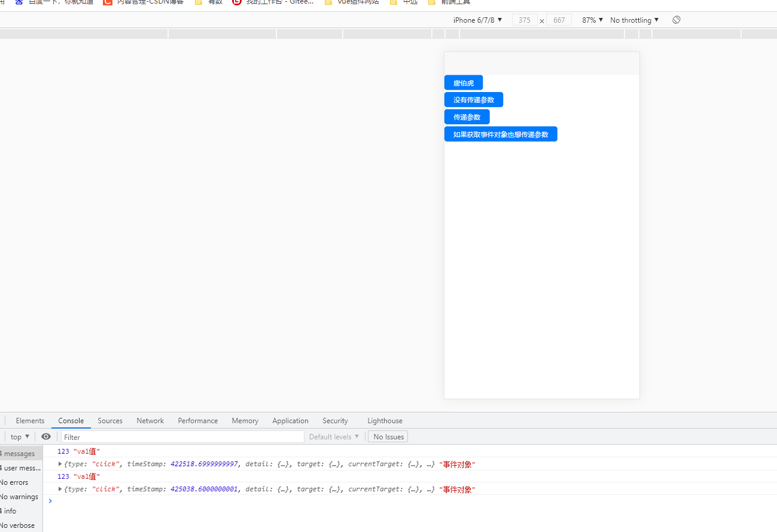Screen dimensions: 777x532
Task: Open the Application tab
Action: pos(290,421)
